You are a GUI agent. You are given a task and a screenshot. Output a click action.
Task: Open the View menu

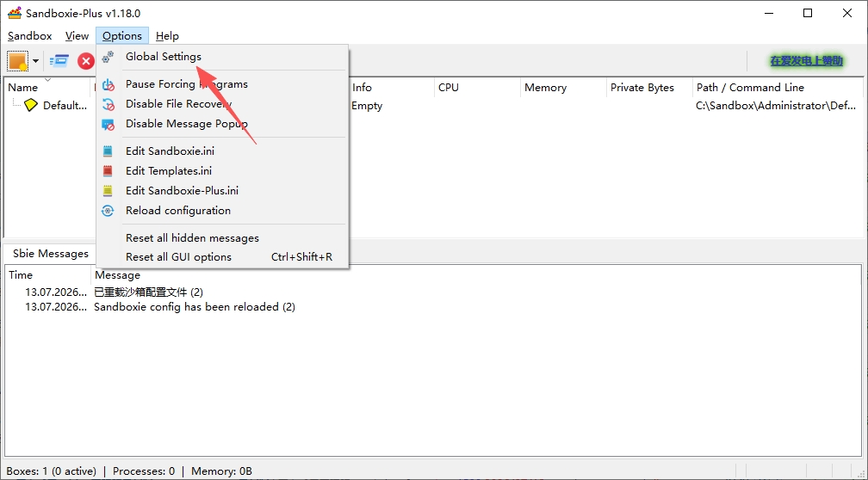(x=77, y=36)
